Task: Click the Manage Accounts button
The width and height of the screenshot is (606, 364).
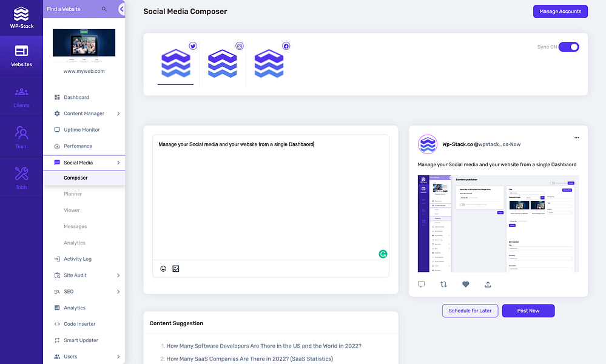Action: (559, 11)
